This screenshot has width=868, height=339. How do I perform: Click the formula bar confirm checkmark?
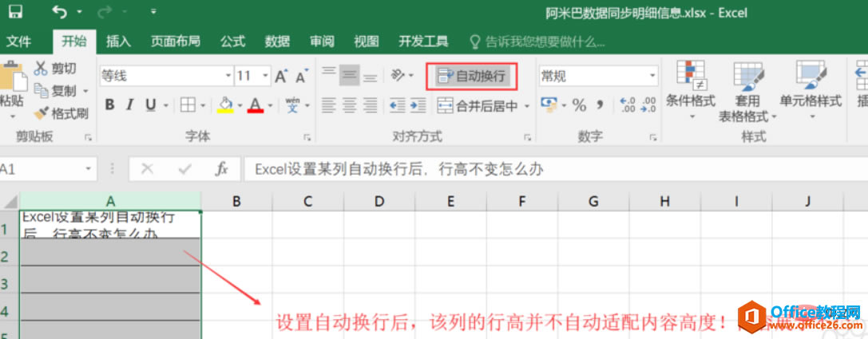coord(185,168)
